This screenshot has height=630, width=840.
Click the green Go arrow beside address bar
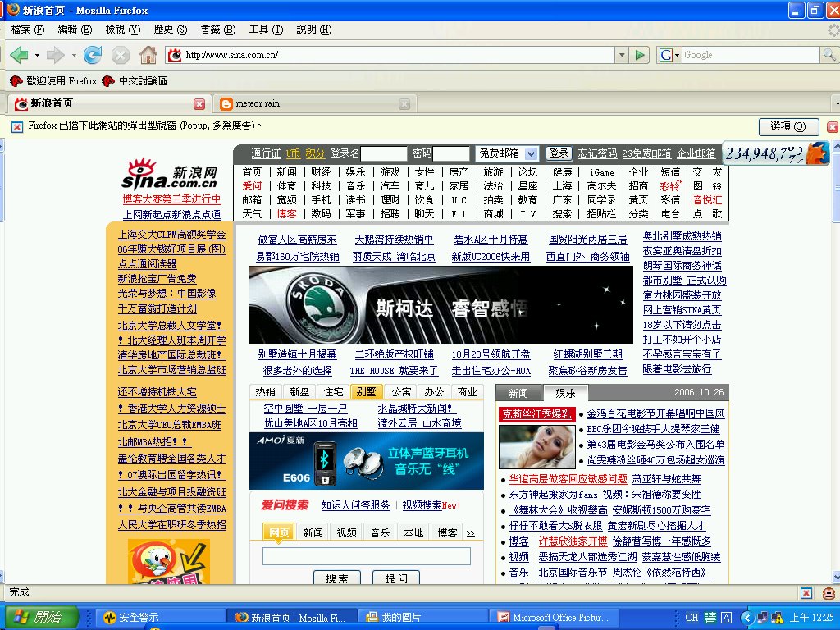[x=639, y=55]
